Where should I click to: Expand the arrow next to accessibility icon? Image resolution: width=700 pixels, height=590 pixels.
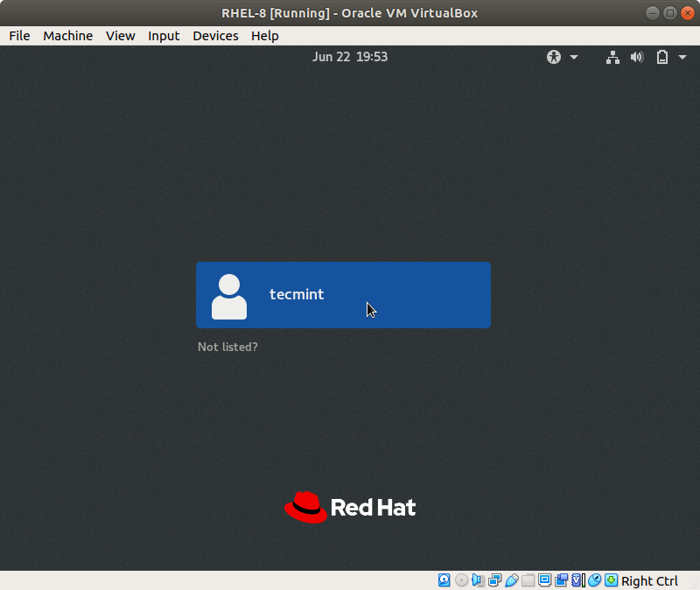pyautogui.click(x=574, y=57)
